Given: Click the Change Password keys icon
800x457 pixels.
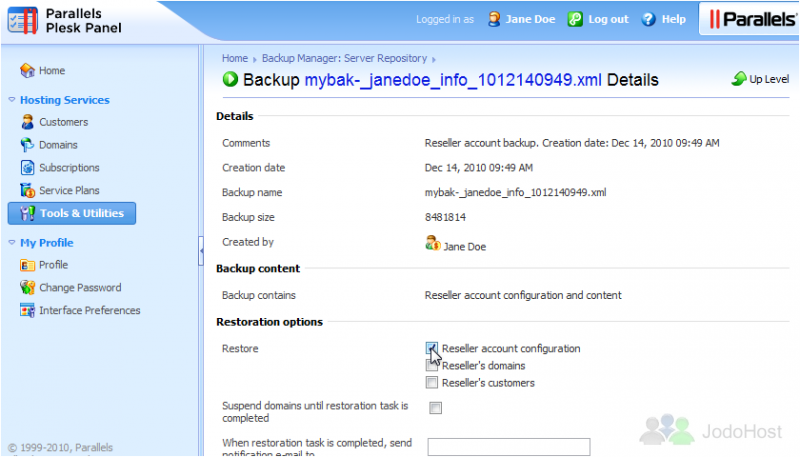Looking at the screenshot, I should (x=28, y=287).
